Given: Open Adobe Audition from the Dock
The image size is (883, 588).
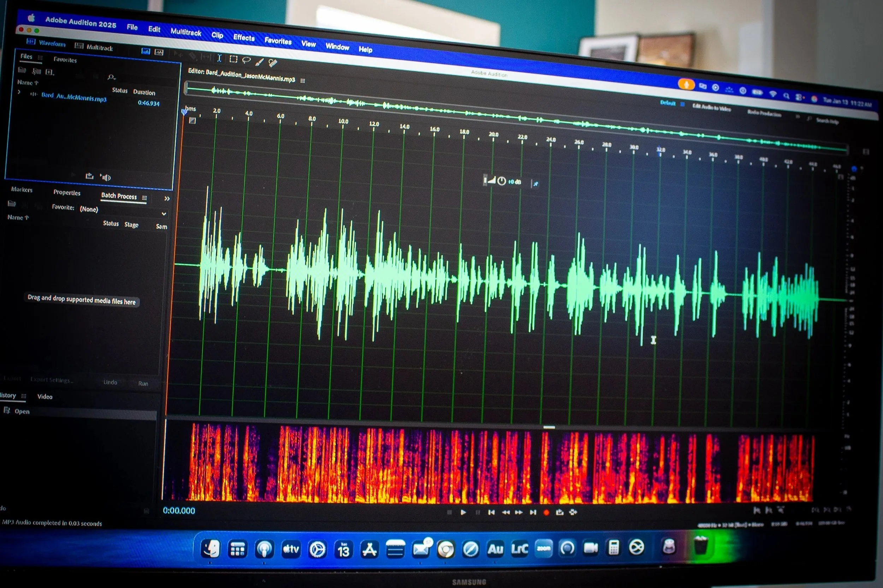Looking at the screenshot, I should [494, 549].
